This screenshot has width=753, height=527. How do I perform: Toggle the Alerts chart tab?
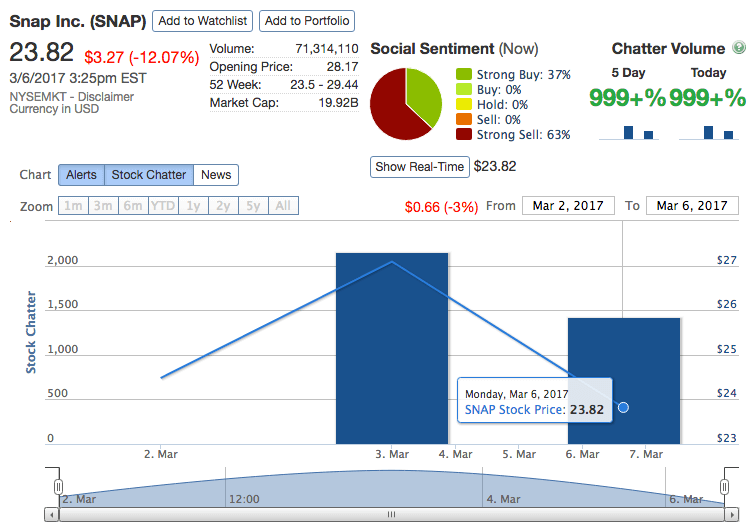(81, 175)
